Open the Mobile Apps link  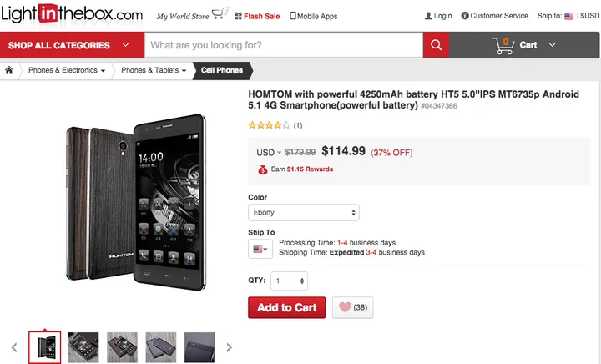[x=314, y=16]
